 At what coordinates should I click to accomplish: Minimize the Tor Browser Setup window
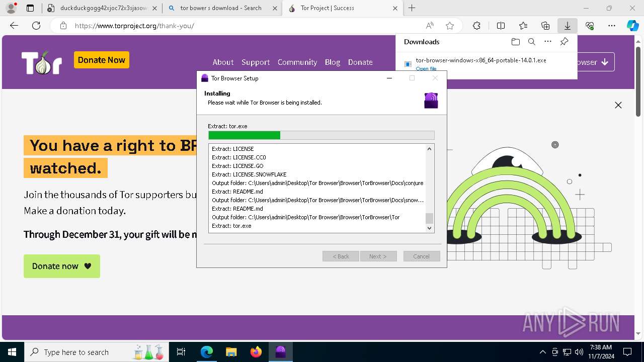pyautogui.click(x=389, y=78)
